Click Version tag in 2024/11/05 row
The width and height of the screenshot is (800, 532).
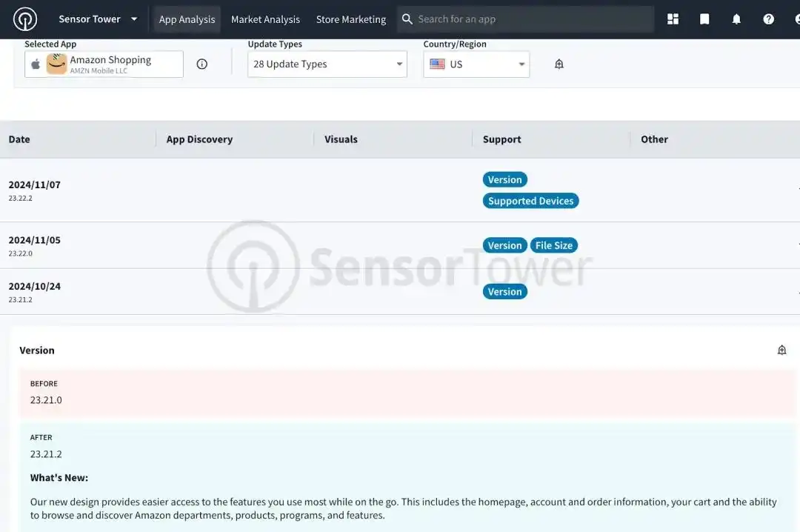(504, 245)
